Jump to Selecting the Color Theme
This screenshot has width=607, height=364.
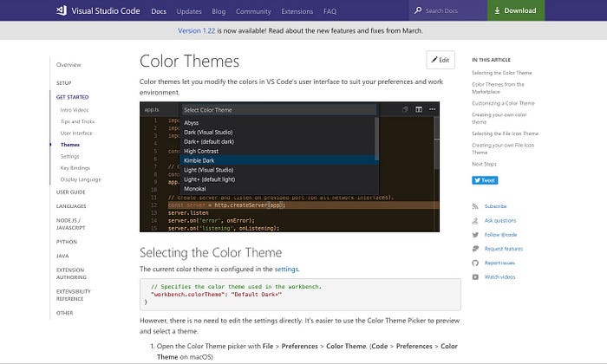coord(502,73)
